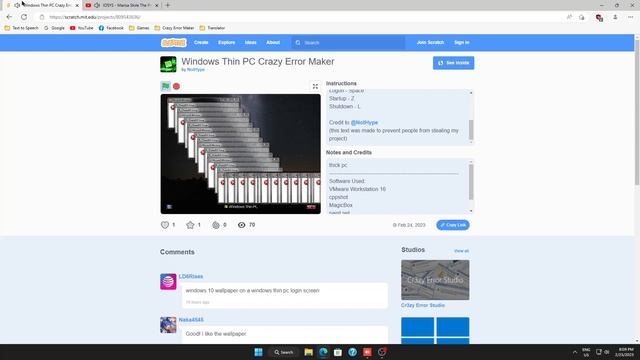The width and height of the screenshot is (640, 360).
Task: Click the project thumbnail beside the title
Action: pos(168,64)
